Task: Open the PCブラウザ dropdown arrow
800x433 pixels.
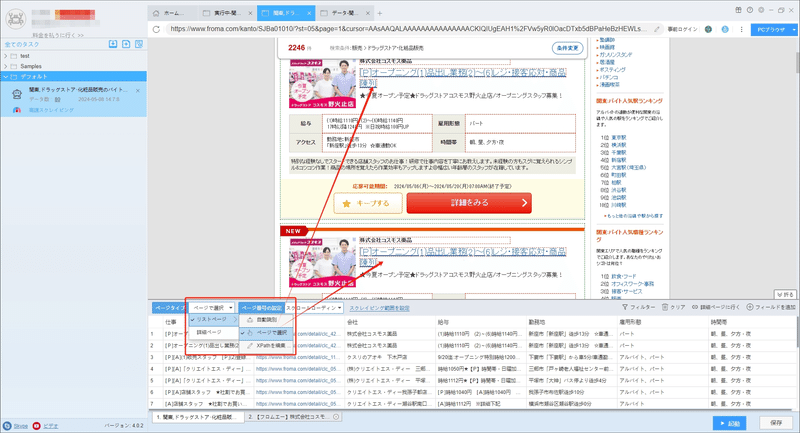Action: pos(793,30)
